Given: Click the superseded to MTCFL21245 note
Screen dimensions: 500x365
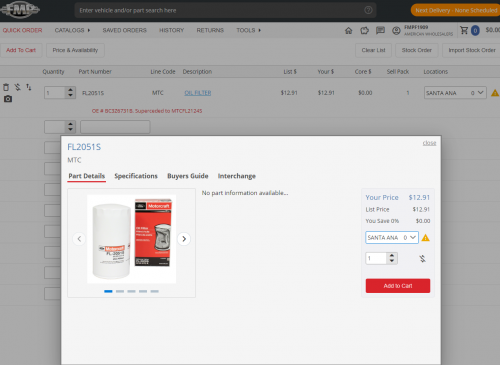Looking at the screenshot, I should tap(147, 111).
